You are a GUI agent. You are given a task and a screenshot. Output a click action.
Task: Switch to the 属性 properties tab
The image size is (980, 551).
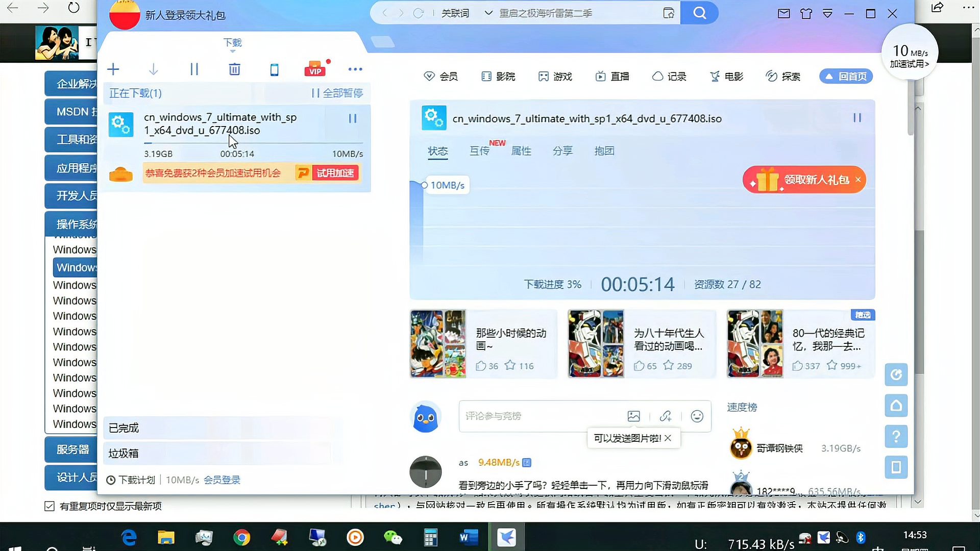tap(521, 151)
